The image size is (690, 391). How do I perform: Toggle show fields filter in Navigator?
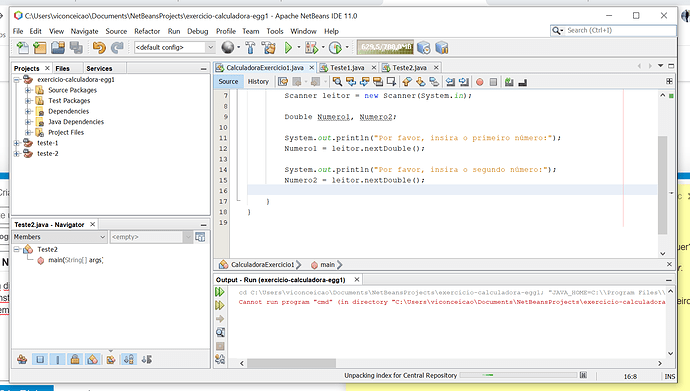40,359
